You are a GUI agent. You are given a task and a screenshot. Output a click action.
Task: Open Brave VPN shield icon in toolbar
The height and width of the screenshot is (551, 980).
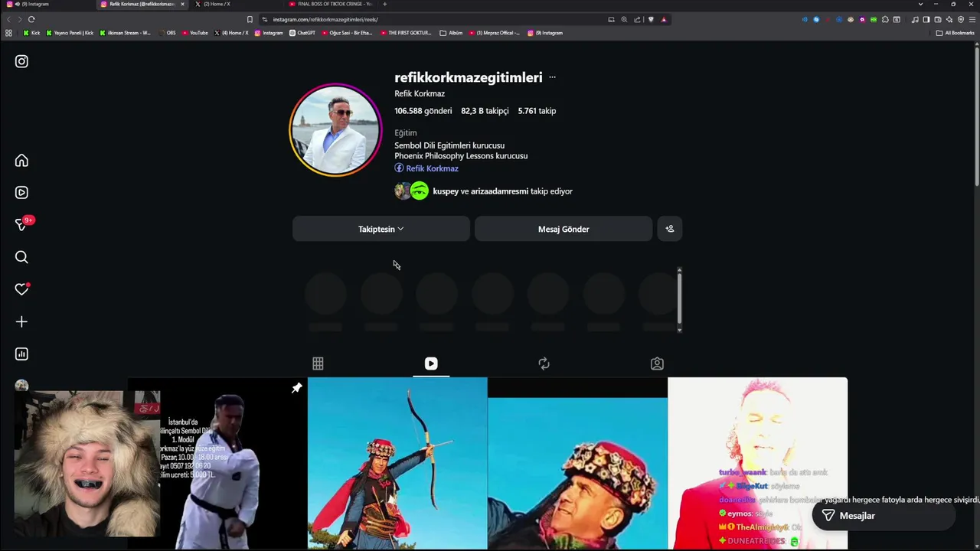click(x=961, y=19)
